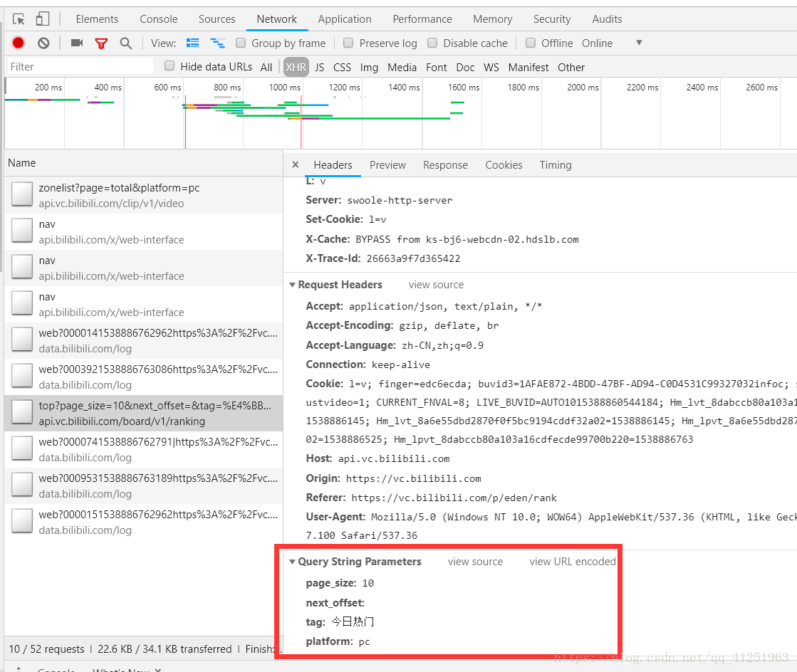
Task: Filter requests by Other
Action: [571, 67]
